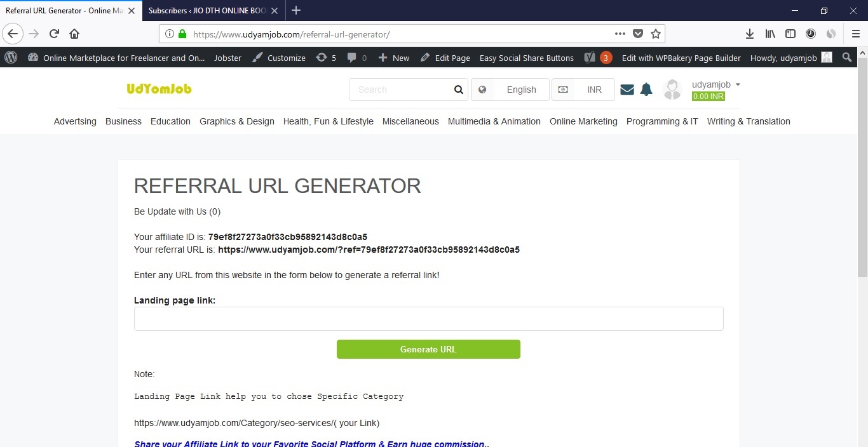Open Advertsing category menu

point(75,121)
